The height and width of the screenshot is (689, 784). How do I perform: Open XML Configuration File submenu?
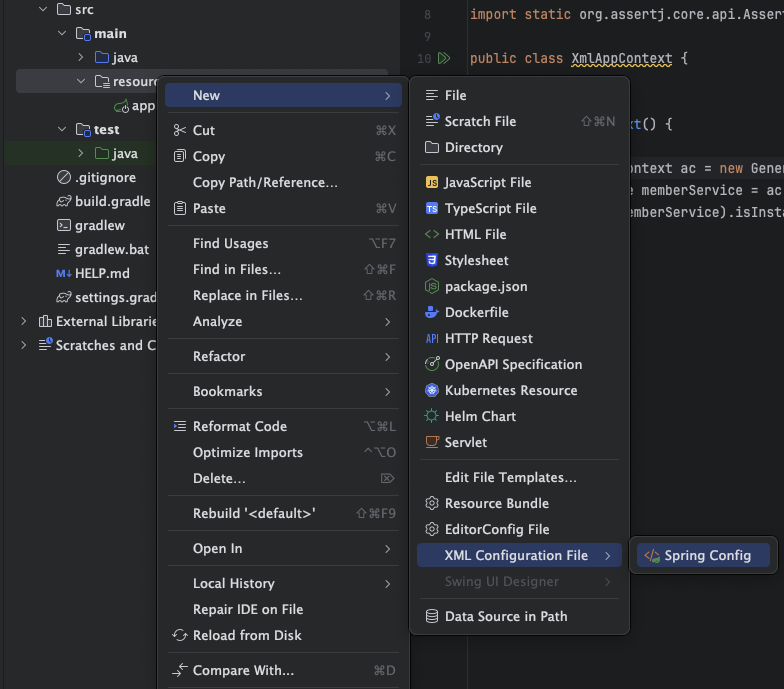(520, 556)
